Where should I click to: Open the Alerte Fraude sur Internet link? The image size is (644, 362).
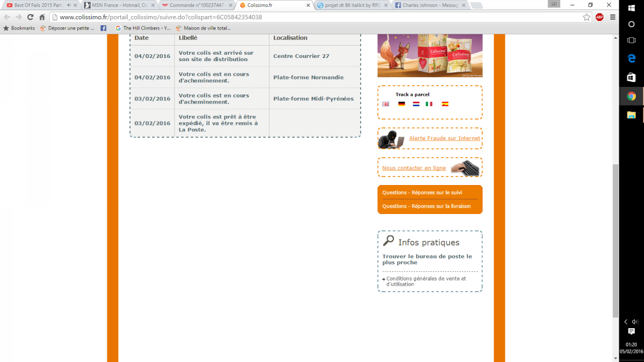tap(444, 138)
